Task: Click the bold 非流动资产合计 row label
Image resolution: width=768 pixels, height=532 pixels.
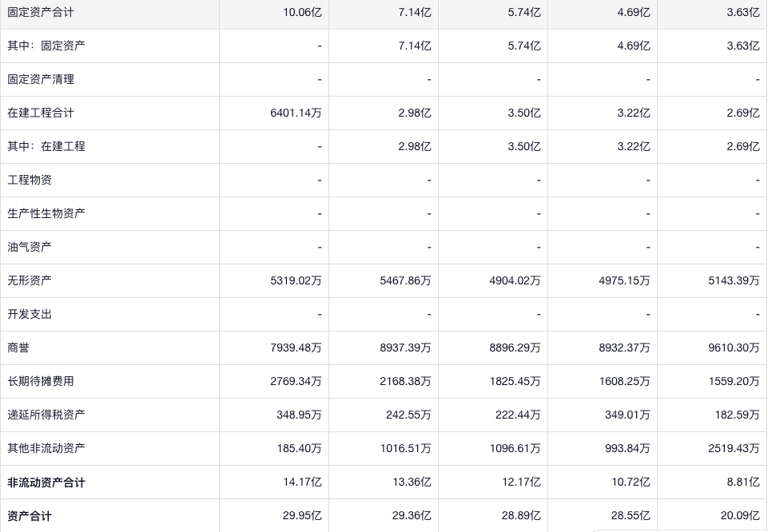Action: tap(46, 482)
